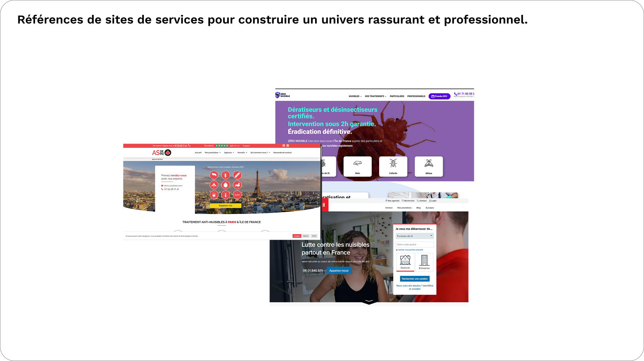The image size is (644, 361).
Task: Click 'Rechercher une solution'
Action: [x=414, y=279]
